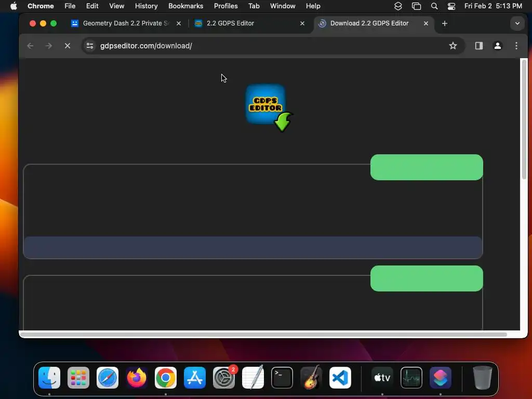The height and width of the screenshot is (399, 532).
Task: Close the 2.2 GDPS Editor tab
Action: point(302,23)
